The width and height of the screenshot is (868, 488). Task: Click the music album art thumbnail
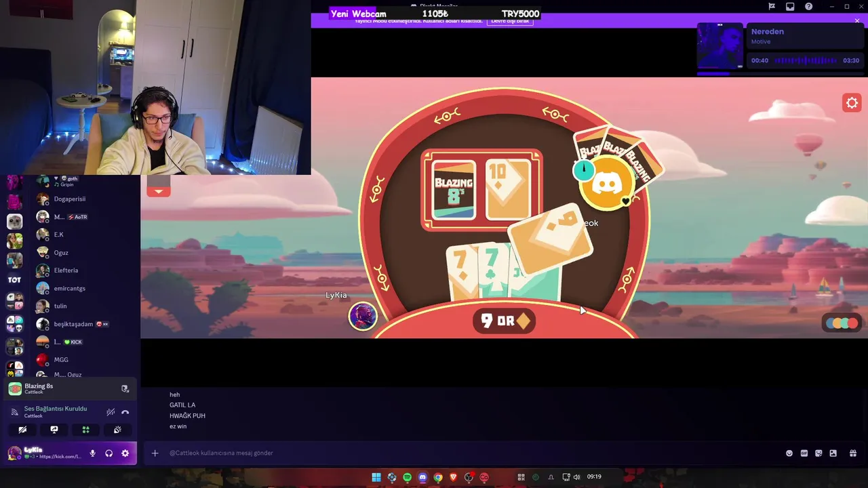719,46
